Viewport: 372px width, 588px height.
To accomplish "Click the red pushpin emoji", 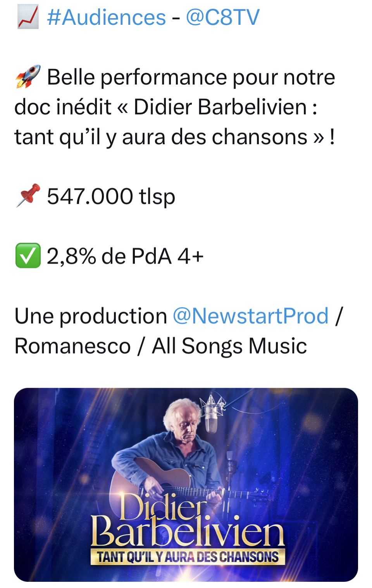I will coord(28,196).
